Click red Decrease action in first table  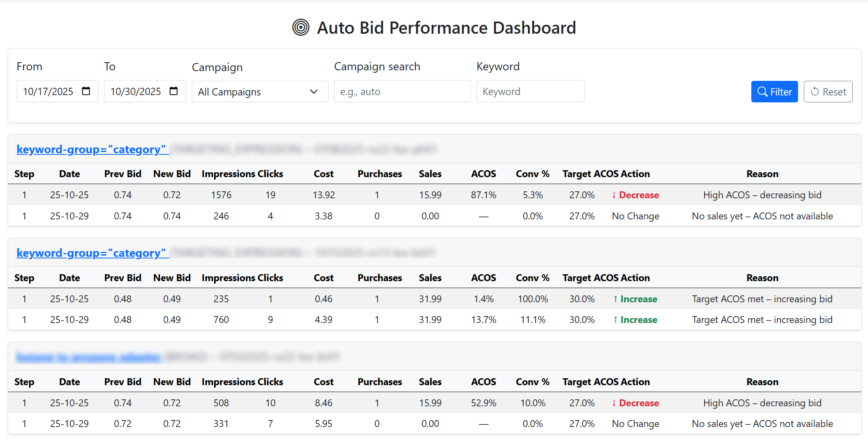coord(635,195)
